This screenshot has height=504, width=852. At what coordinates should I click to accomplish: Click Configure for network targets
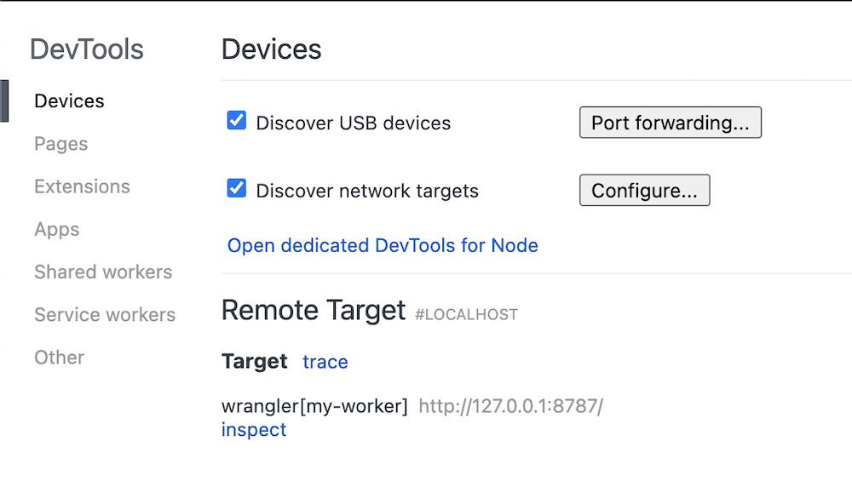tap(644, 190)
